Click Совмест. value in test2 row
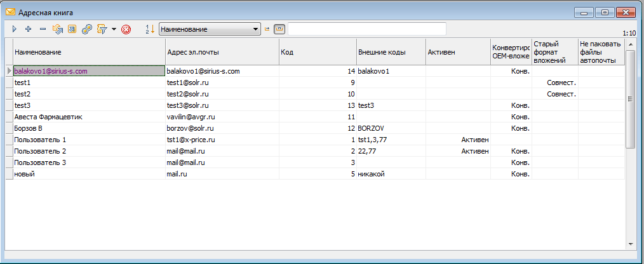The height and width of the screenshot is (264, 644). (x=555, y=94)
